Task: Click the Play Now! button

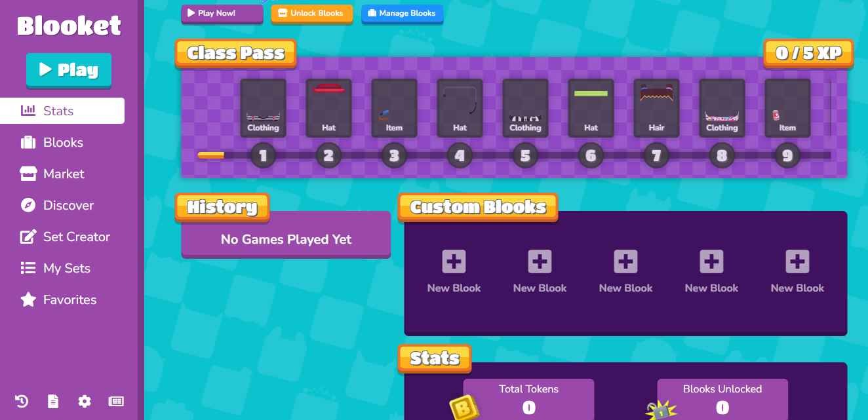Action: (222, 13)
